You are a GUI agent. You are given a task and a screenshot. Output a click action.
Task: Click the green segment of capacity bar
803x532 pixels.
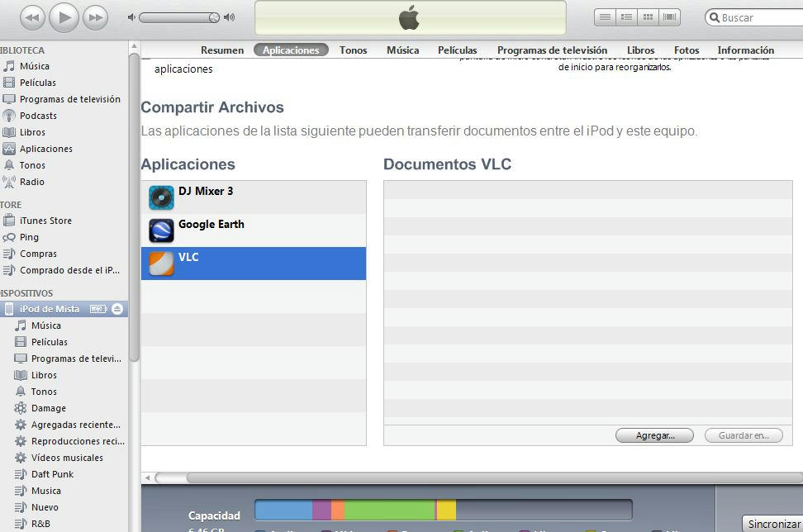[389, 510]
